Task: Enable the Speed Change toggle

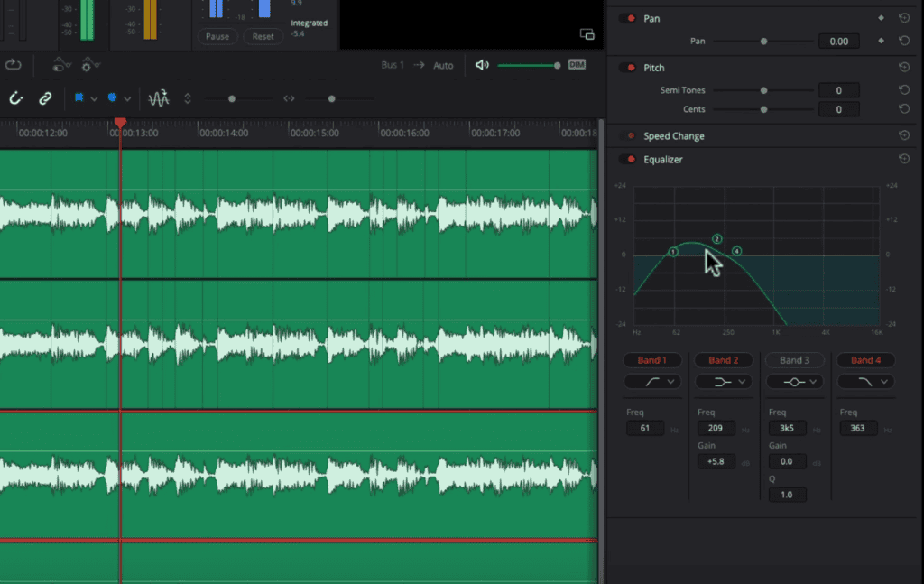Action: tap(628, 136)
